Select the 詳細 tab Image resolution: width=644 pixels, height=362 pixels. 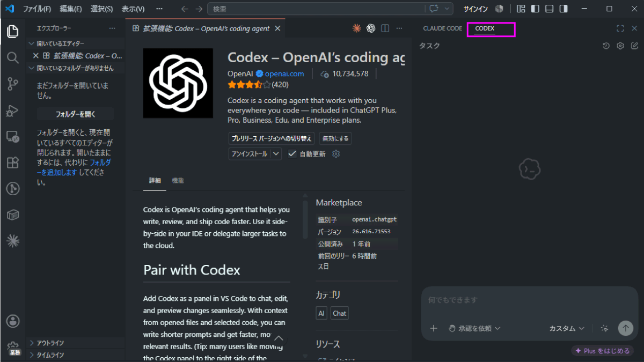(155, 181)
